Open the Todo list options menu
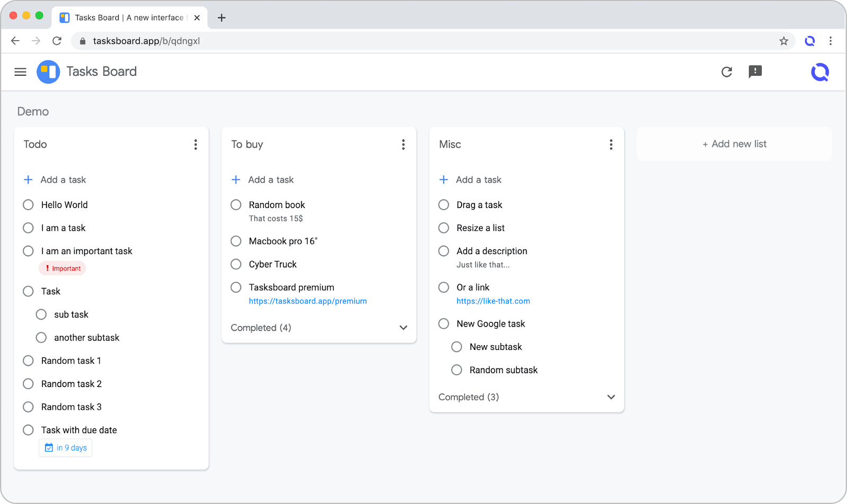The height and width of the screenshot is (504, 847). point(195,144)
